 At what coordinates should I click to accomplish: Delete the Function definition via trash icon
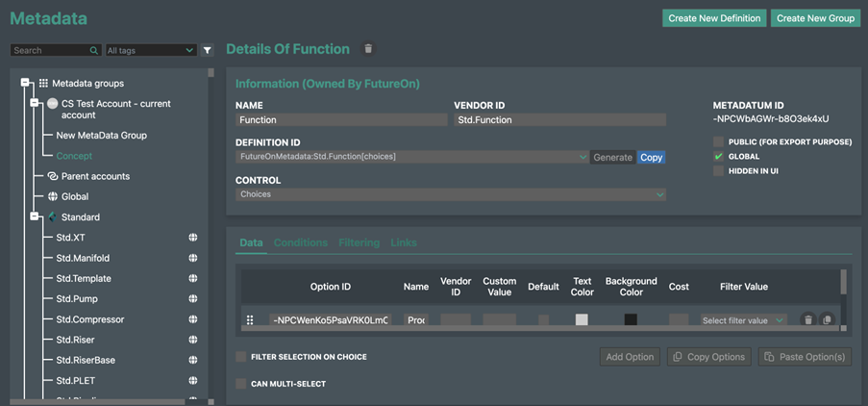coord(368,49)
